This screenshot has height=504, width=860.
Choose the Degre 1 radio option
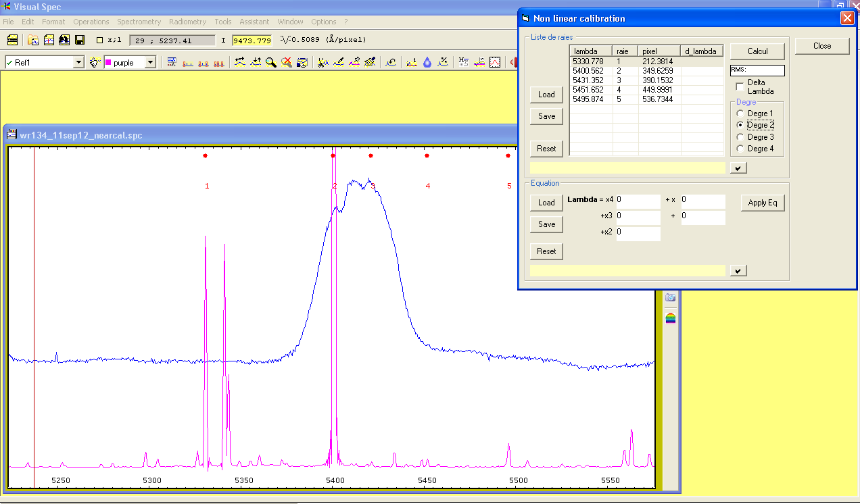coord(740,114)
